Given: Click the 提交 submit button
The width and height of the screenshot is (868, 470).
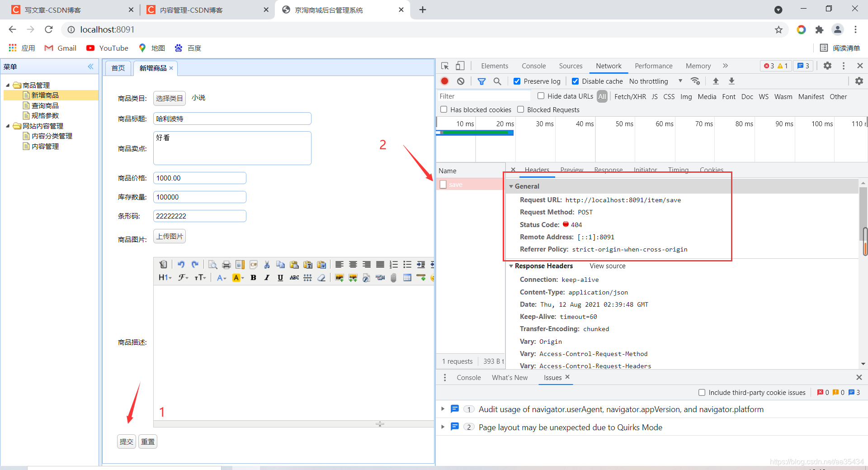Looking at the screenshot, I should pyautogui.click(x=127, y=442).
